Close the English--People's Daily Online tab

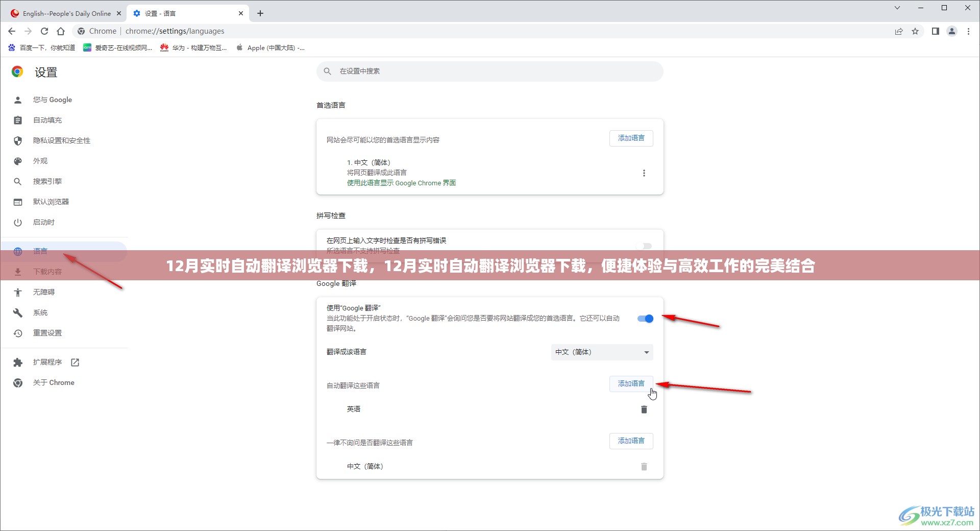119,13
